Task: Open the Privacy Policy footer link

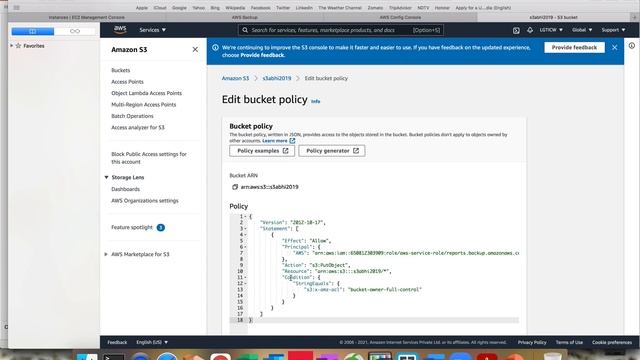Action: click(532, 342)
